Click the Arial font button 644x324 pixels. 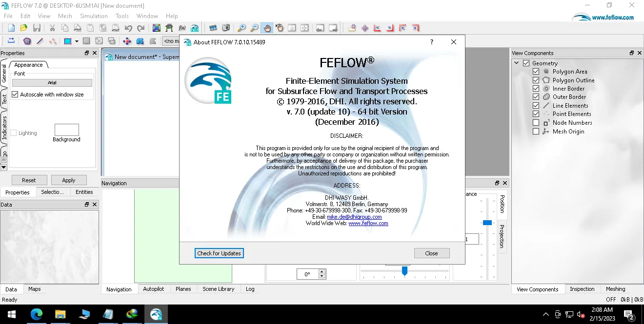tap(52, 83)
